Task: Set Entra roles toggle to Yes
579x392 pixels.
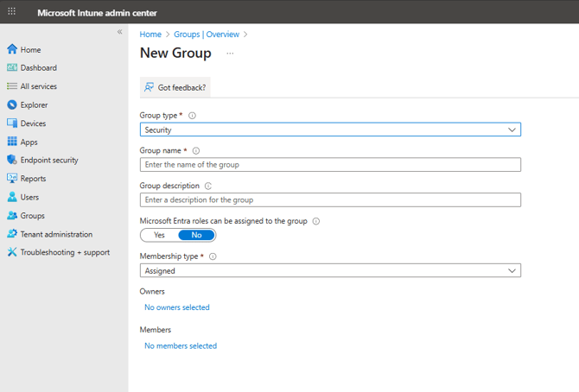Action: [x=159, y=235]
